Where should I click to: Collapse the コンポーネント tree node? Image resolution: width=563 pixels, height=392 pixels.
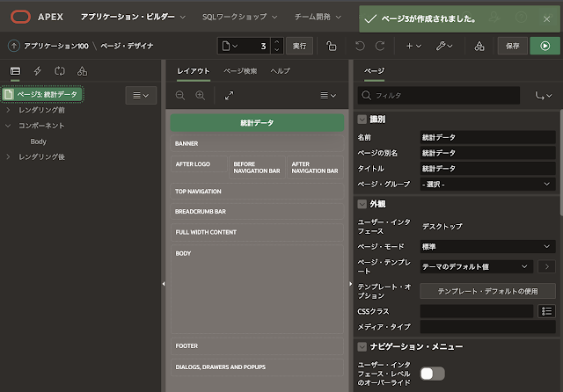click(x=8, y=126)
